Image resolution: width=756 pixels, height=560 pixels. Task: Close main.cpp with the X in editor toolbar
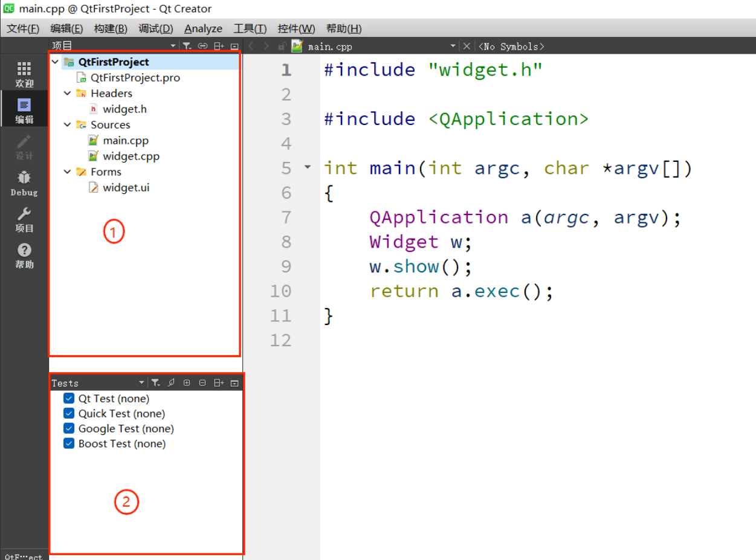[467, 46]
